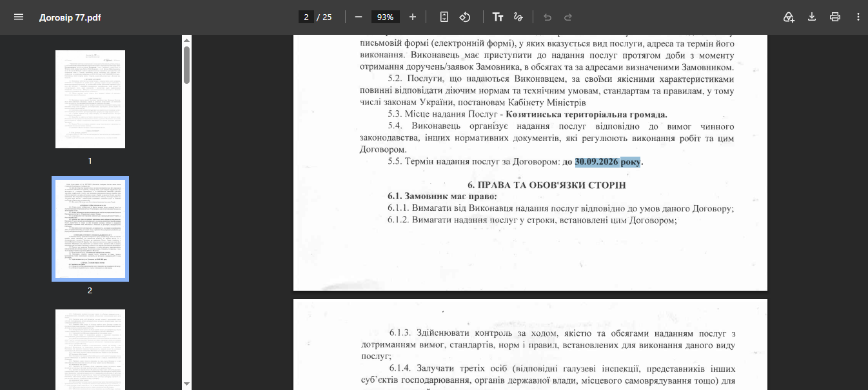Viewport: 868px width, 390px height.
Task: Click the line starting with 6.1.3. Здійснювати
Action: click(562, 333)
